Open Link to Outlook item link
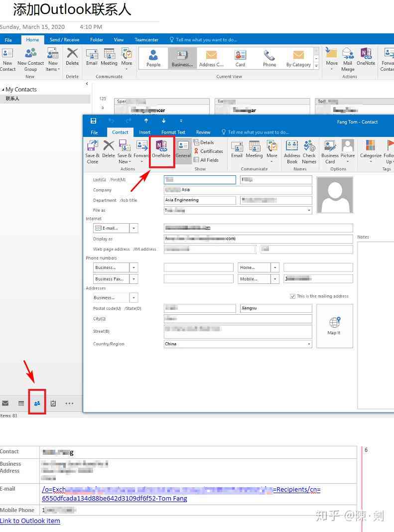This screenshot has width=394, height=532. pos(30,521)
